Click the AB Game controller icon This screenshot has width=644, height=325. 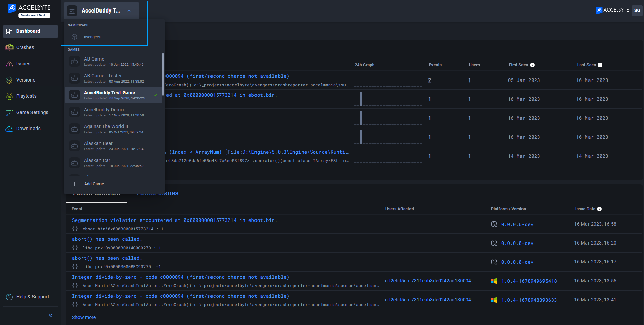(x=74, y=62)
